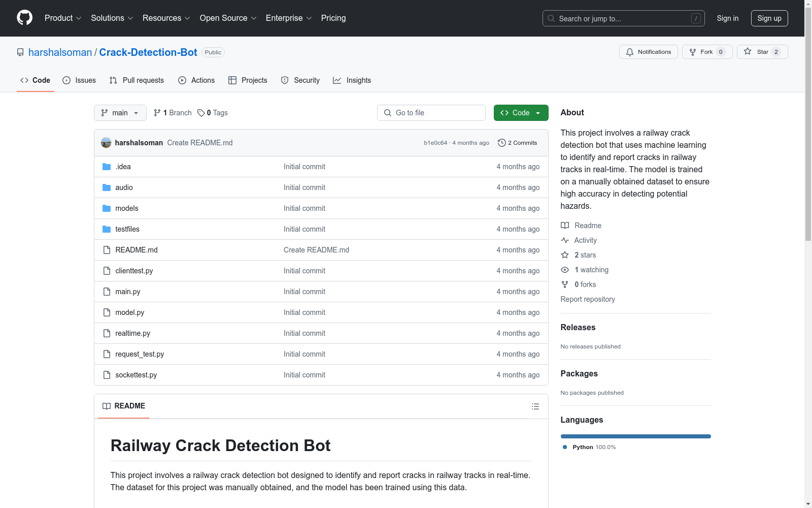Open the README outline list icon
This screenshot has height=508, width=812.
535,406
